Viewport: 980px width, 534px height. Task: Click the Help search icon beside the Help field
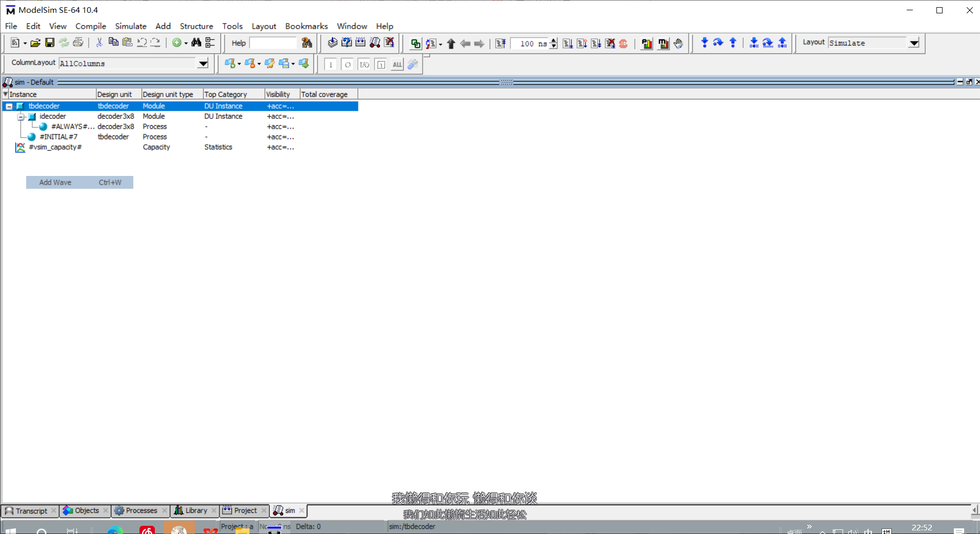(307, 43)
